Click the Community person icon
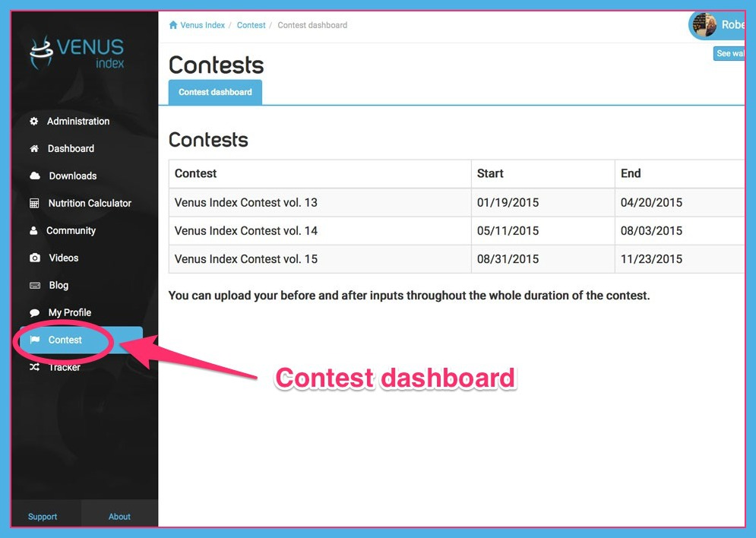Image resolution: width=756 pixels, height=538 pixels. coord(33,230)
